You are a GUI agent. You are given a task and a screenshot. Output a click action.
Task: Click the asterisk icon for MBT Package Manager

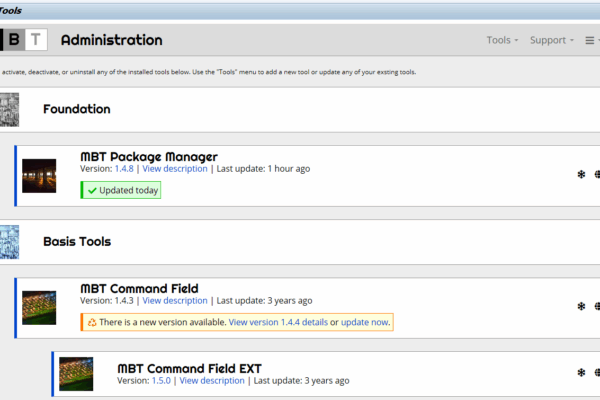point(581,174)
